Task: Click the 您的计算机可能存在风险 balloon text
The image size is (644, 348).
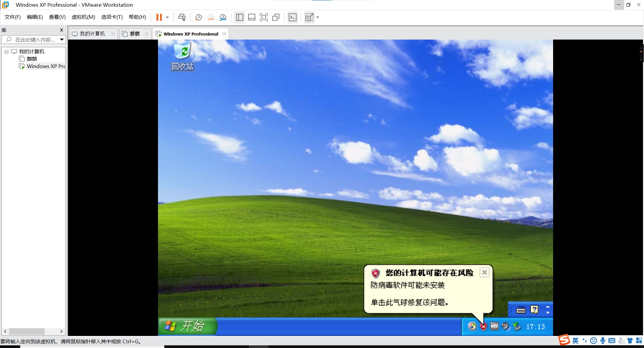Action: pos(429,273)
